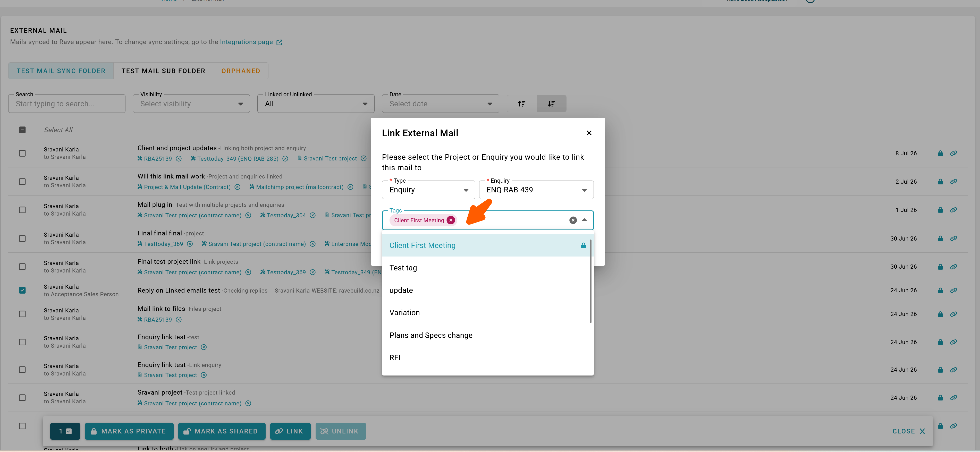Screen dimensions: 980x452
Task: Click link icon on Final test project link row
Action: 953,267
